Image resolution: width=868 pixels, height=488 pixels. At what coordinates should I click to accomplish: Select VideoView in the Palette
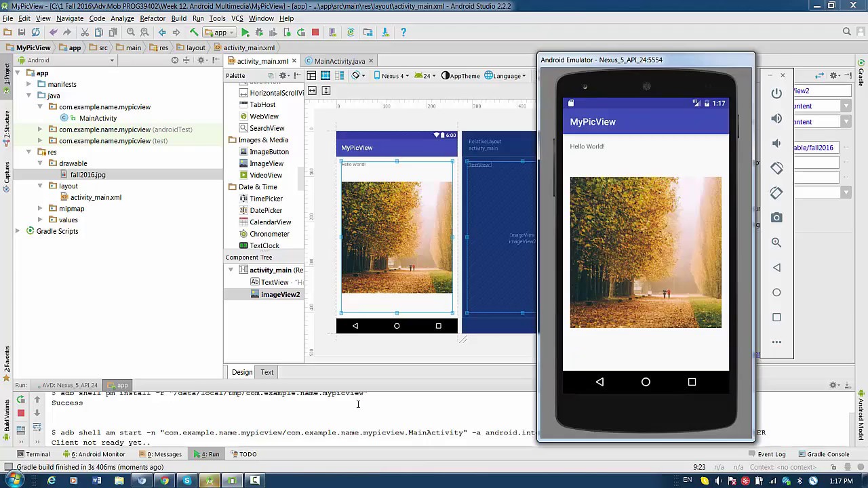pos(266,176)
